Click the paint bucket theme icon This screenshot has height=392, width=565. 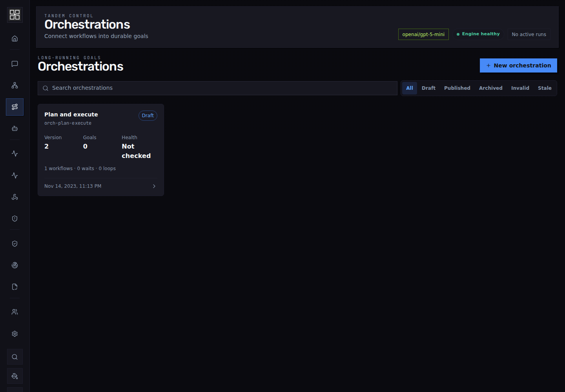pyautogui.click(x=15, y=376)
